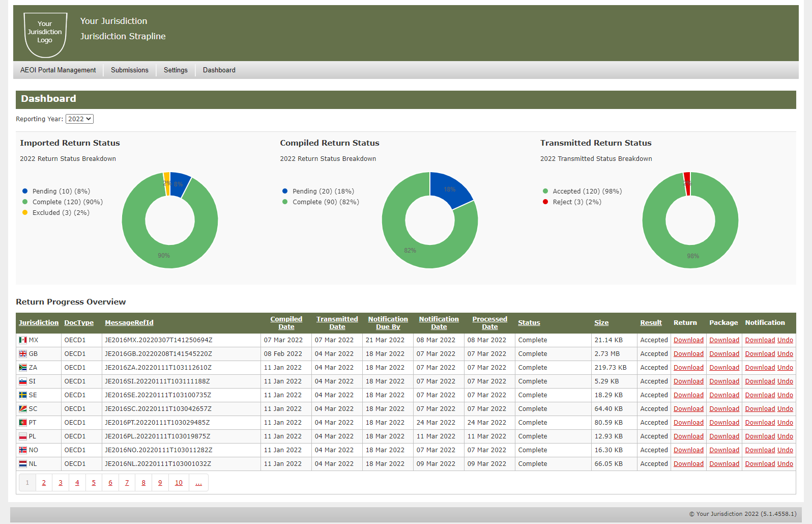Click the Slovenia flag in SI row
Image resolution: width=812 pixels, height=524 pixels.
[23, 381]
